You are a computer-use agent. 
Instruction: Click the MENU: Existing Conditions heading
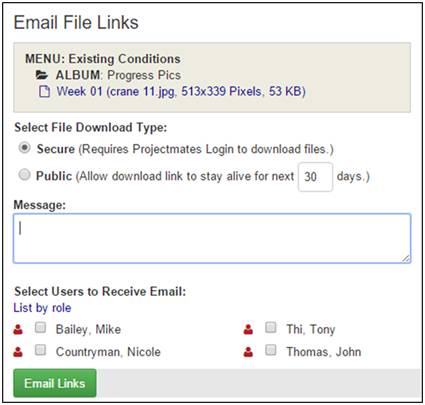click(103, 59)
